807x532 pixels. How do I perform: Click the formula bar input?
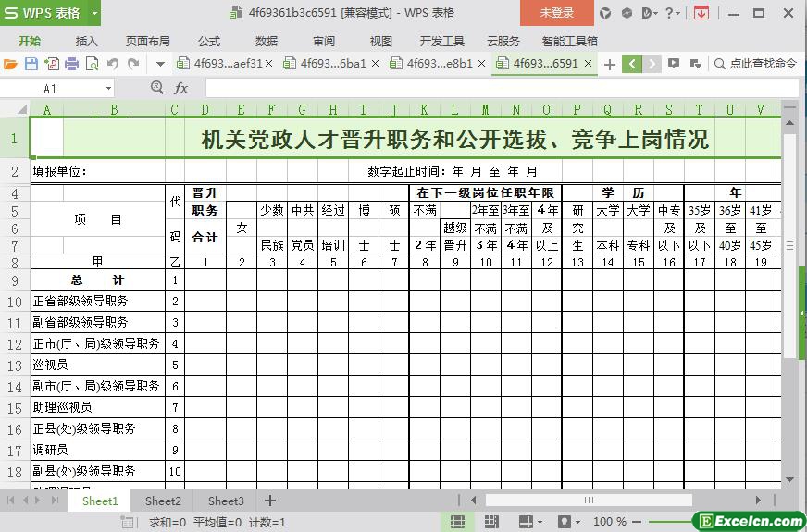(x=503, y=89)
